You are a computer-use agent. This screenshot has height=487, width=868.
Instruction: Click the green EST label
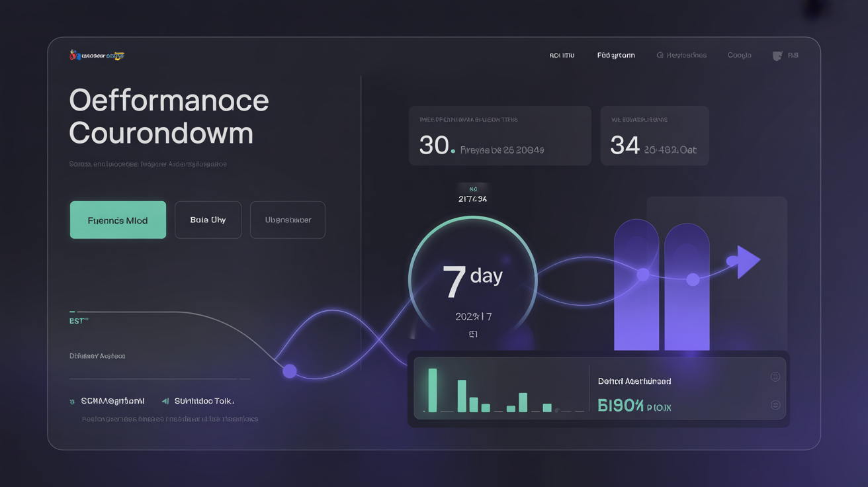click(79, 321)
